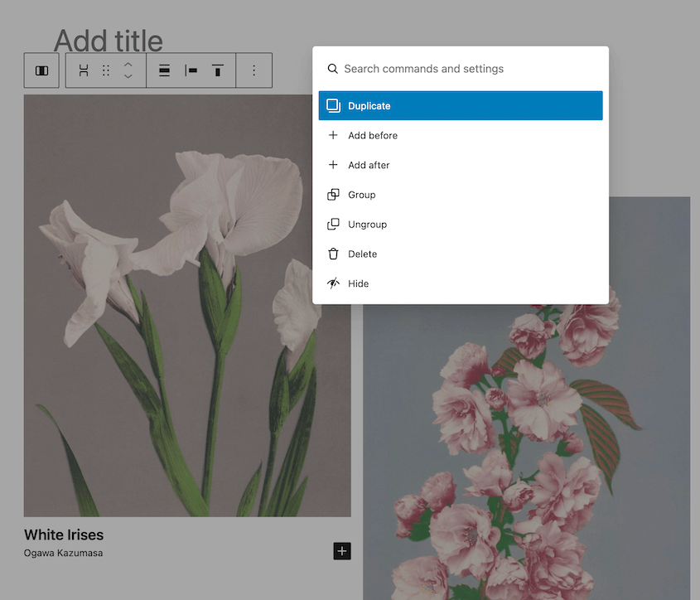The width and height of the screenshot is (700, 600).
Task: Open the justify items left control
Action: [x=191, y=70]
